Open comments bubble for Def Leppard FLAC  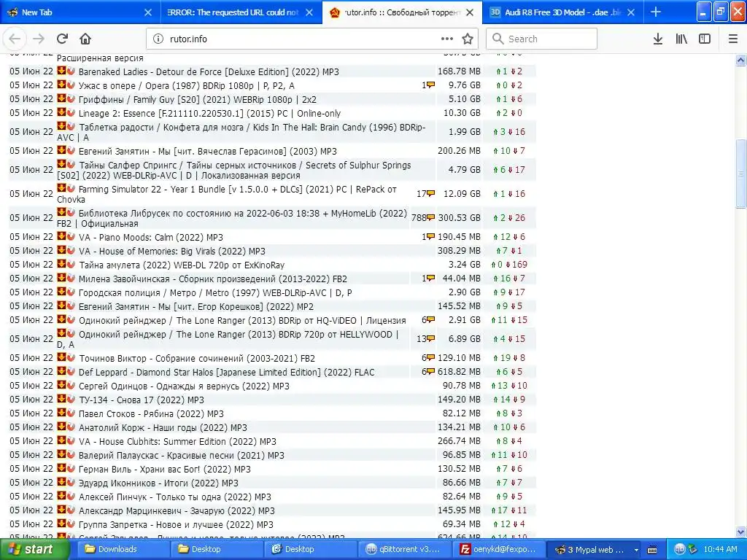tap(430, 371)
